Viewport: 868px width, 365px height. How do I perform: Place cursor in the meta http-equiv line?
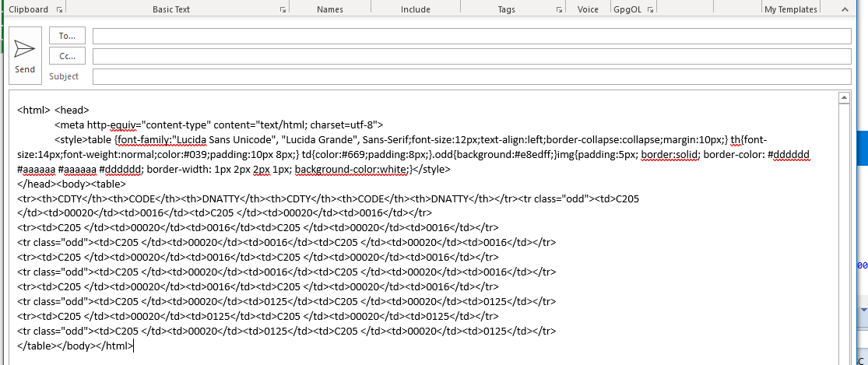[x=219, y=125]
